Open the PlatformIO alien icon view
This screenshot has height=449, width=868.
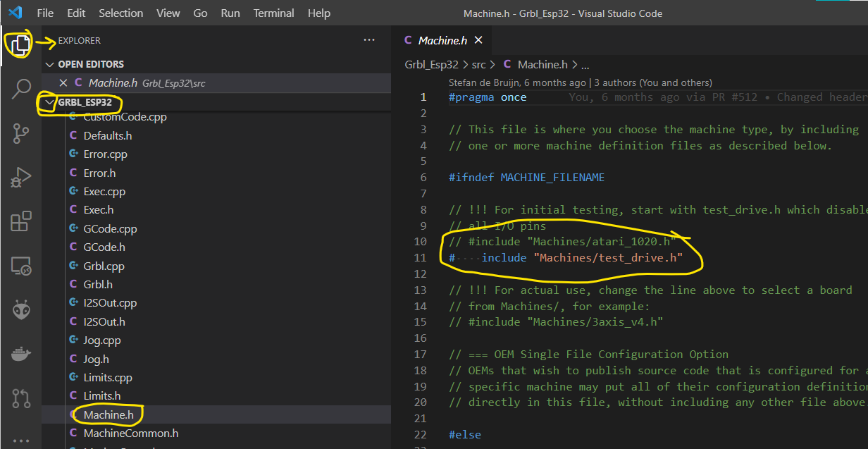tap(20, 309)
